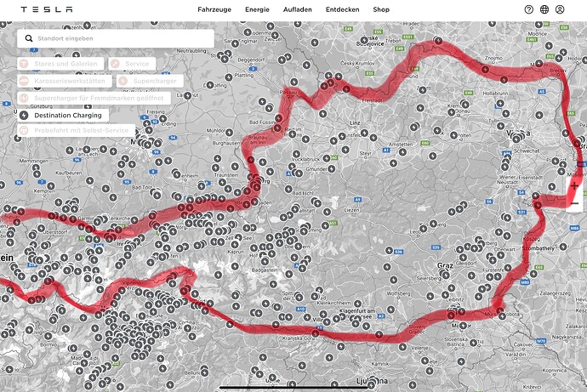Toggle Supercharger für Fremdmarken geöffnet filter

pyautogui.click(x=94, y=98)
